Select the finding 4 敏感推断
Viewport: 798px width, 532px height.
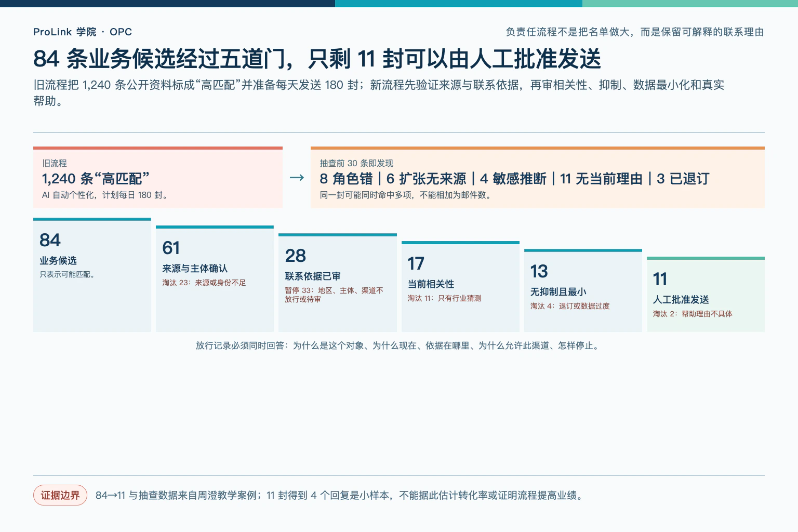[513, 179]
